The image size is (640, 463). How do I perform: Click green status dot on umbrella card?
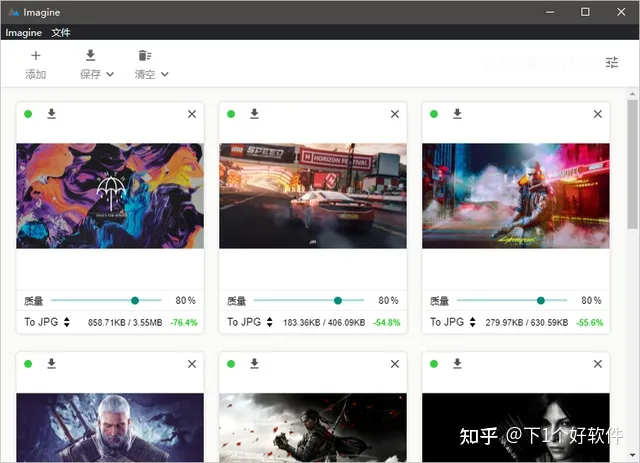click(x=28, y=114)
